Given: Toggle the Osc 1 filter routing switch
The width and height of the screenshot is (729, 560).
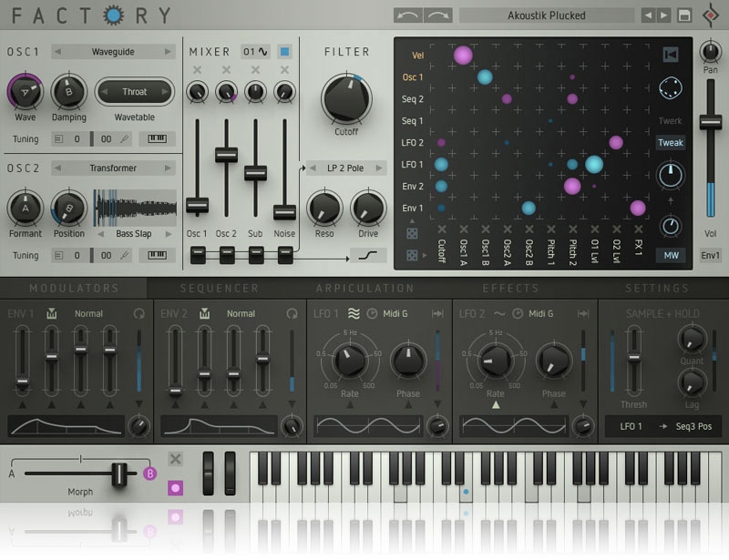Looking at the screenshot, I should pos(197,254).
